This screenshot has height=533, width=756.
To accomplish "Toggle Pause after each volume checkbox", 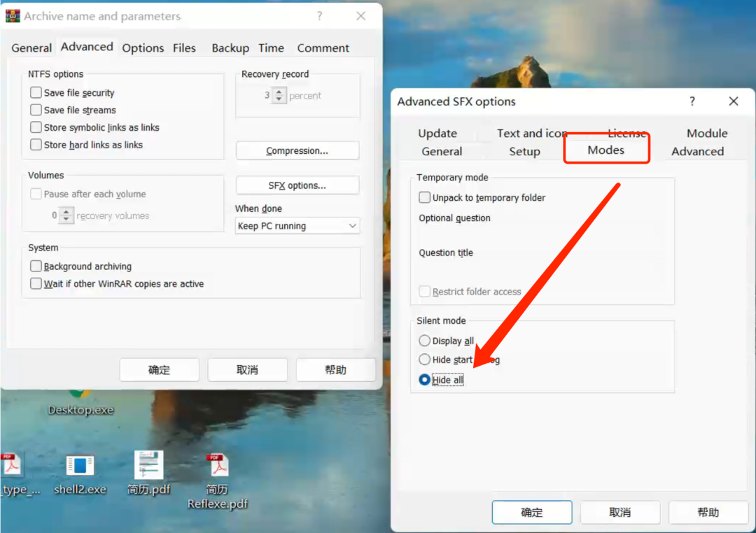I will pyautogui.click(x=36, y=194).
